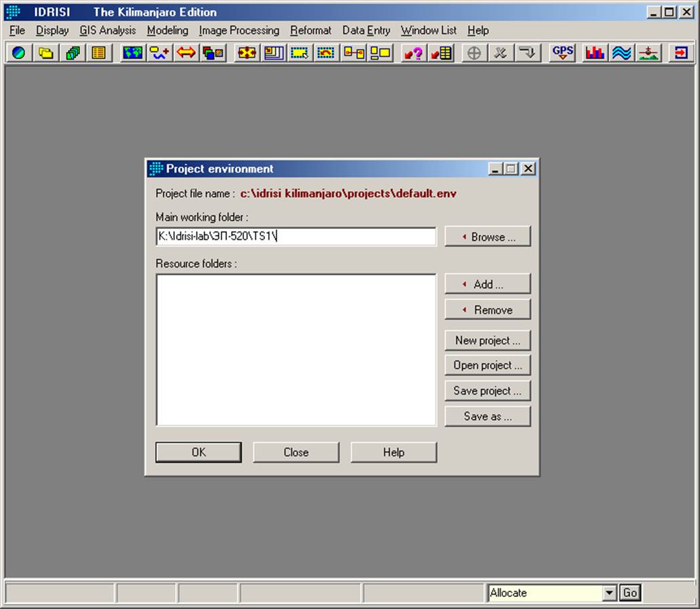Click the blue waves toolbar icon
Image resolution: width=700 pixels, height=609 pixels.
(621, 53)
